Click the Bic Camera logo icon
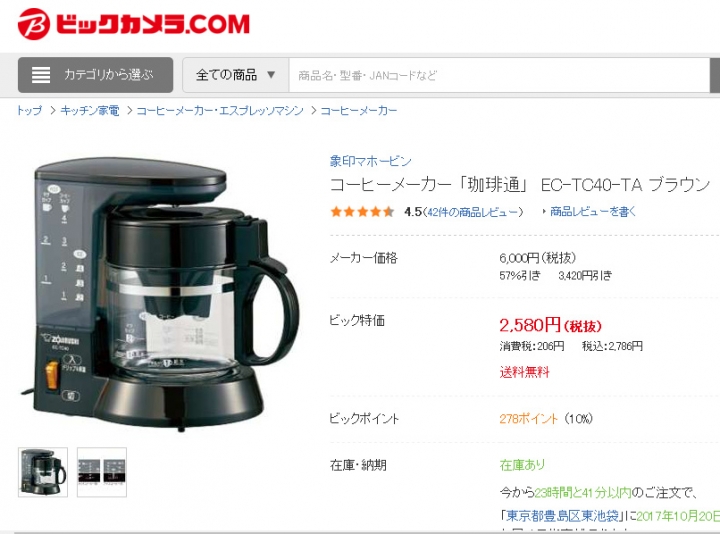The image size is (720, 534). point(34,24)
